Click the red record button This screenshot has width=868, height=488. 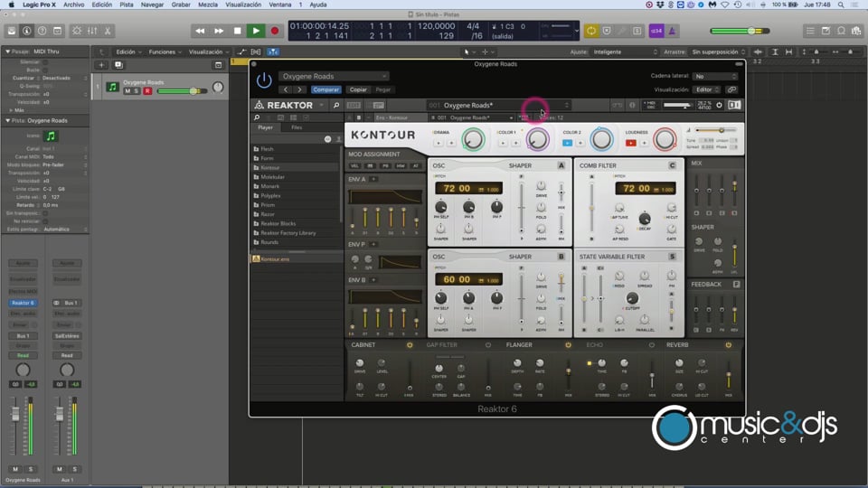(275, 31)
